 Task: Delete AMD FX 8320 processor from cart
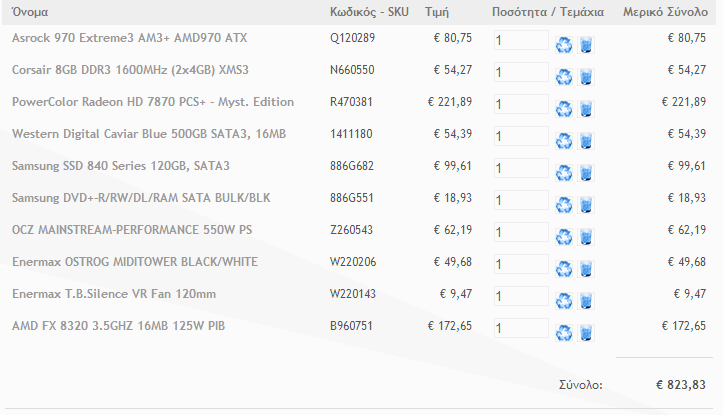tap(586, 332)
